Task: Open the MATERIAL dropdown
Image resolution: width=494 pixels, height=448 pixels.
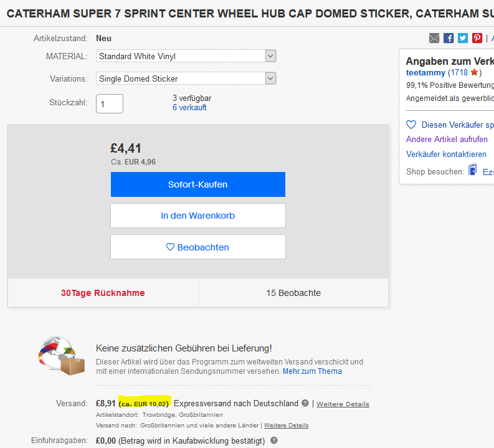Action: click(x=187, y=56)
